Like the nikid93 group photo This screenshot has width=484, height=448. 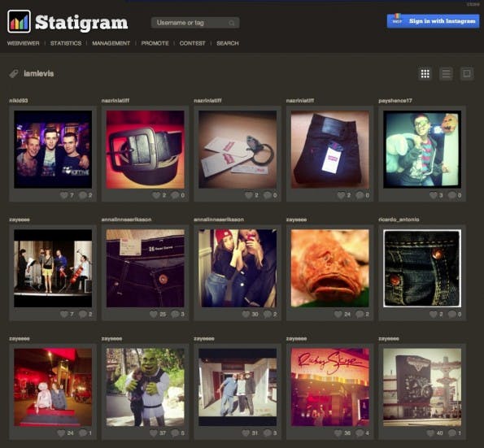(64, 195)
